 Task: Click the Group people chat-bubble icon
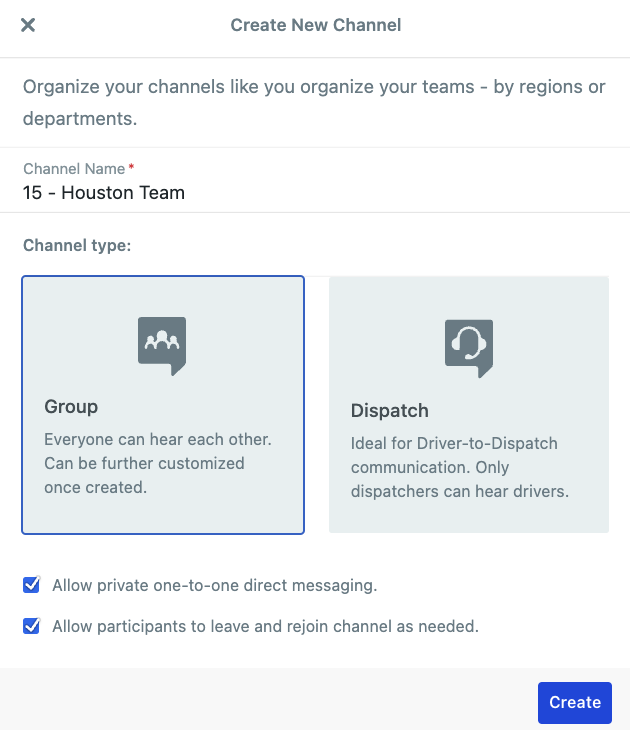click(162, 346)
